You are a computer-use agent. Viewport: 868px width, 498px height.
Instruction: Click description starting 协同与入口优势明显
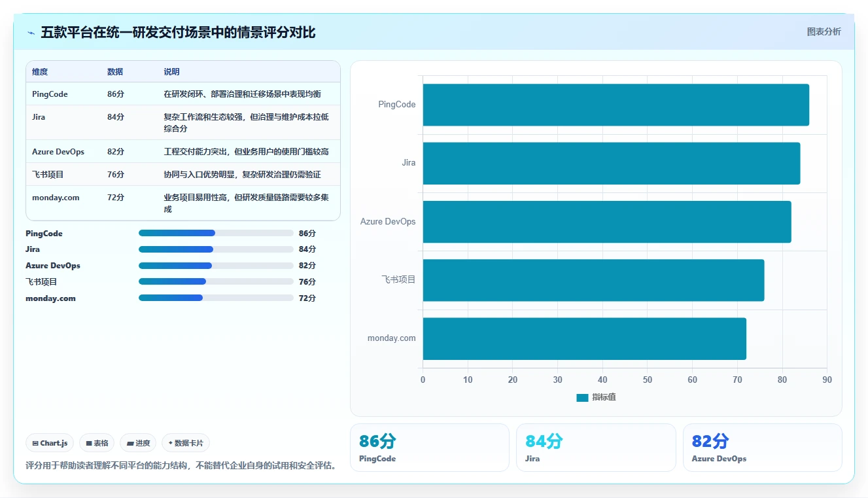coord(242,175)
